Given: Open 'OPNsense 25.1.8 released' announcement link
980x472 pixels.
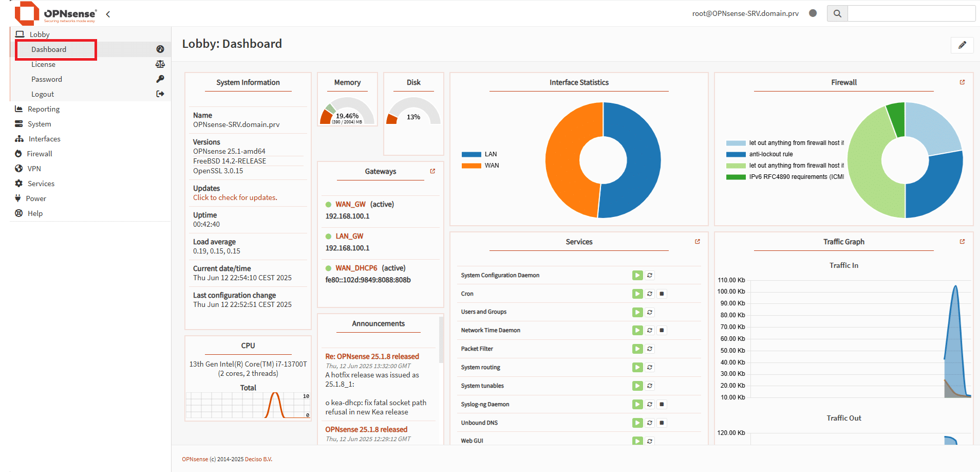Looking at the screenshot, I should click(x=366, y=429).
